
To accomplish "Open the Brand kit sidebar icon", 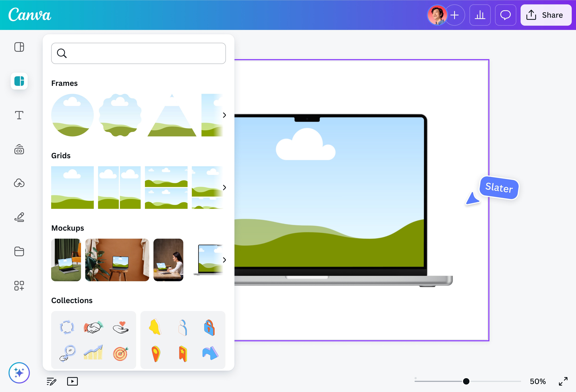I will coord(19,149).
